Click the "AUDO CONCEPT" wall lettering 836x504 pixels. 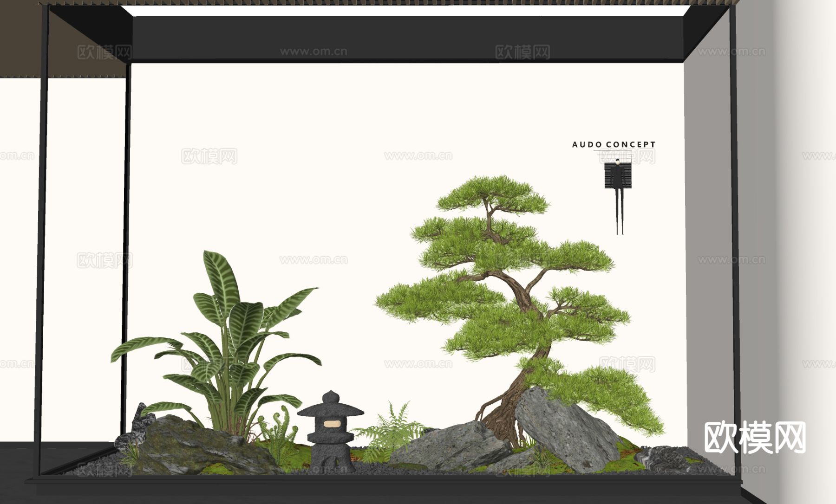click(614, 145)
